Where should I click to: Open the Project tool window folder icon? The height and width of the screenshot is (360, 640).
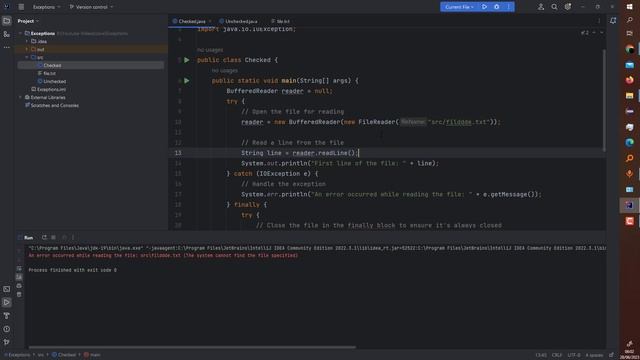pos(7,21)
